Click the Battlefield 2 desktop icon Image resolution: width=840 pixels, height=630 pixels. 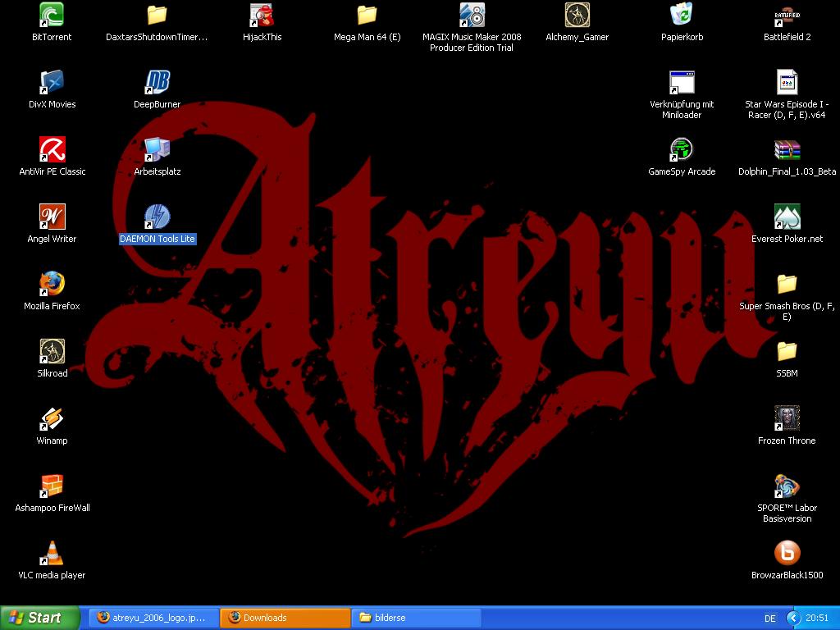787,16
